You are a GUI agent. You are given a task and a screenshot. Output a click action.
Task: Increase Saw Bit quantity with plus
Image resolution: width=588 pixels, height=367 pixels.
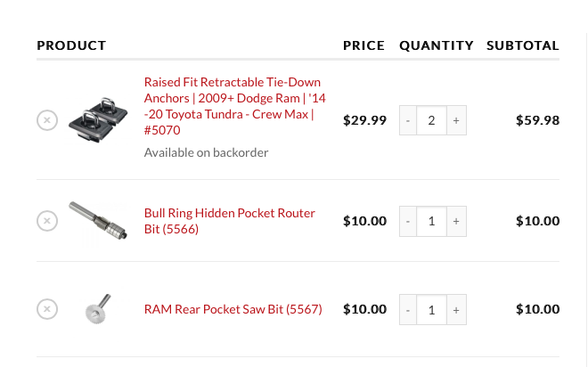tap(456, 310)
